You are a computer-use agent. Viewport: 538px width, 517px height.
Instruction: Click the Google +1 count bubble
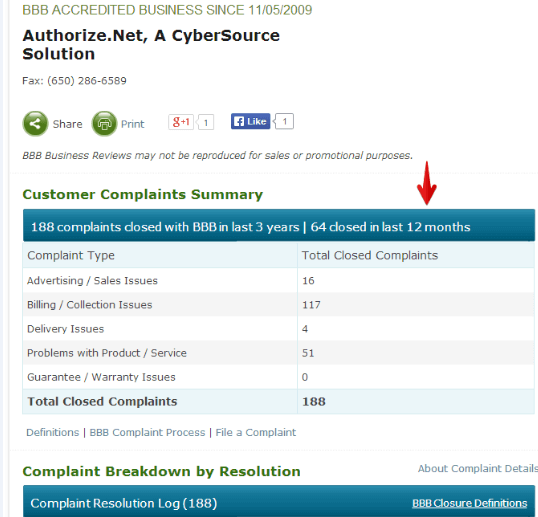click(206, 122)
